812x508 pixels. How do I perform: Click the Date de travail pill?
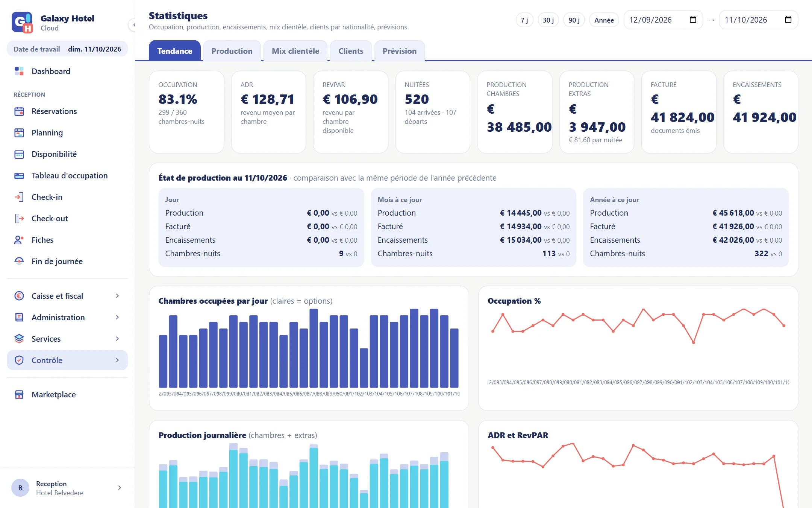coord(67,49)
